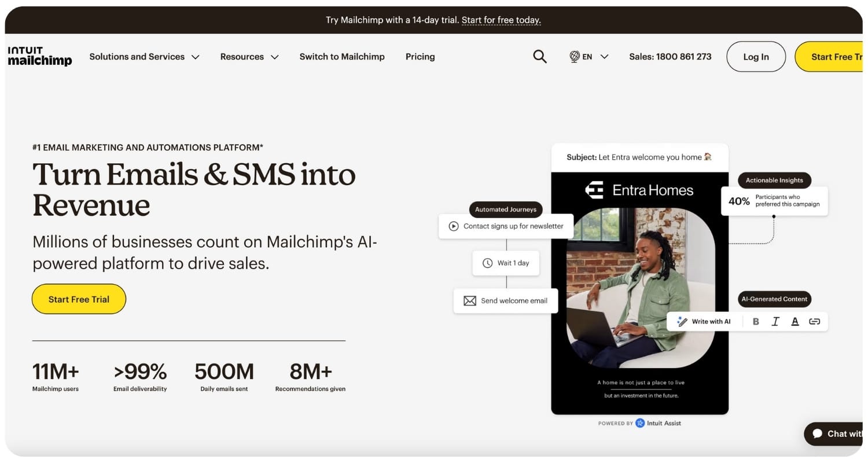This screenshot has width=868, height=463.
Task: Click the 40% Actionable Insights stat card
Action: point(775,201)
